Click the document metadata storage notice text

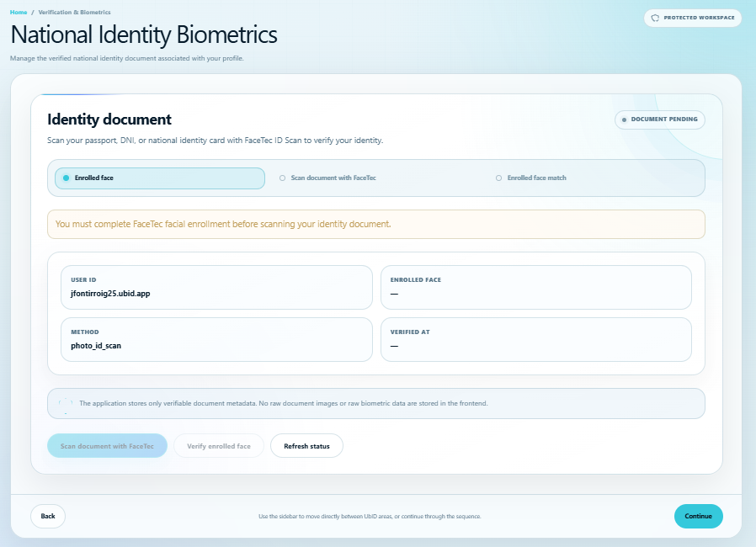point(284,403)
